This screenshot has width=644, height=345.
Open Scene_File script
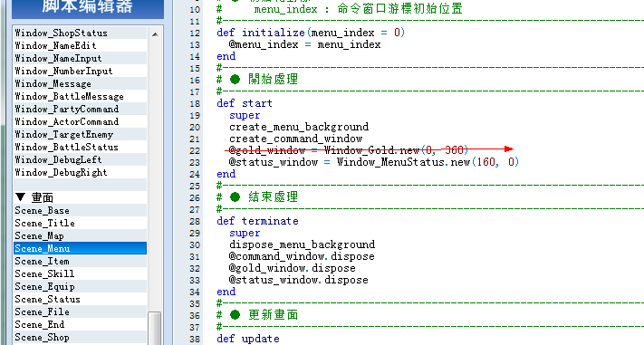pyautogui.click(x=80, y=312)
